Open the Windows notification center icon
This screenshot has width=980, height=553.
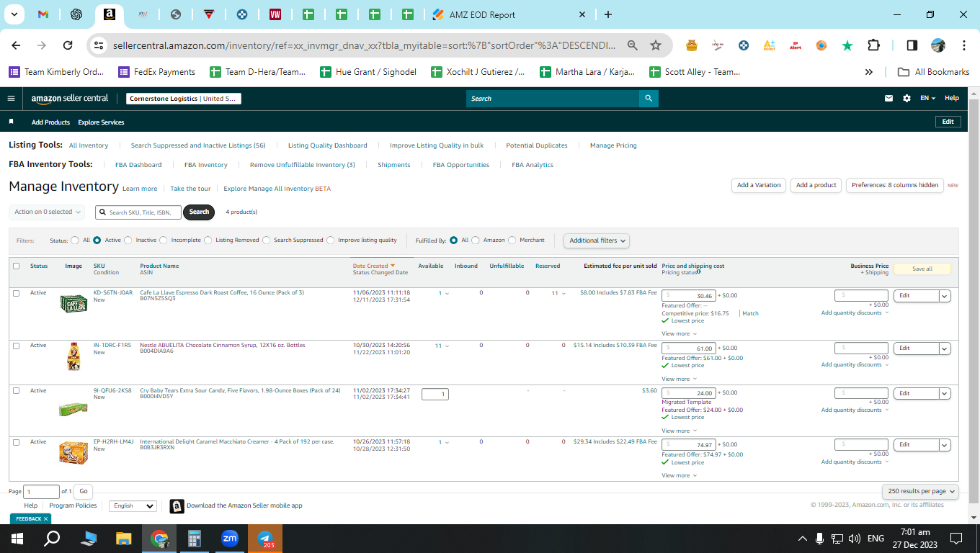coord(956,538)
